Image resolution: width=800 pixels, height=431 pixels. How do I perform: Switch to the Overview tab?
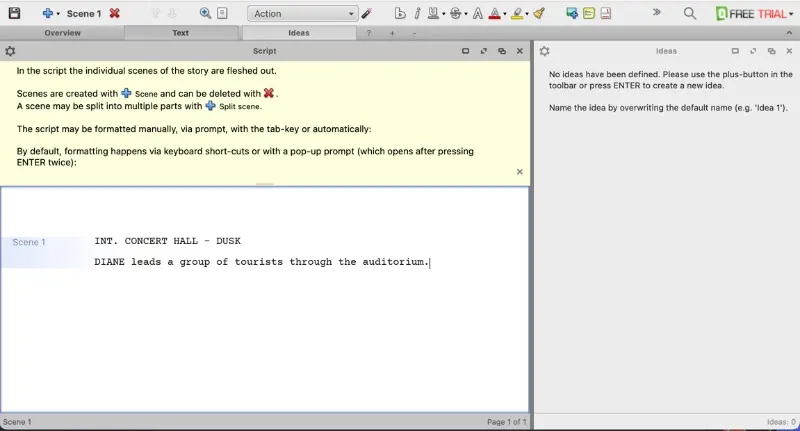(x=62, y=33)
